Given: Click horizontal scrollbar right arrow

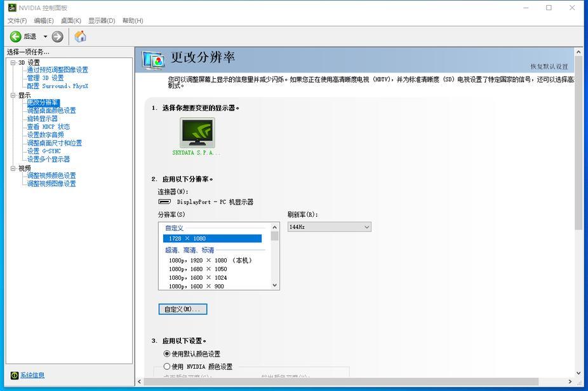Looking at the screenshot, I should pos(570,381).
